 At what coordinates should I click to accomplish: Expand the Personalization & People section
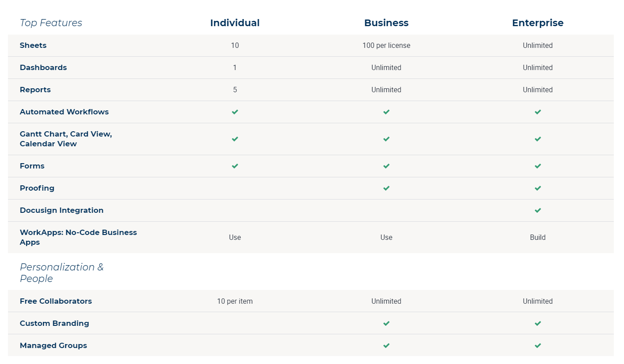pos(62,272)
